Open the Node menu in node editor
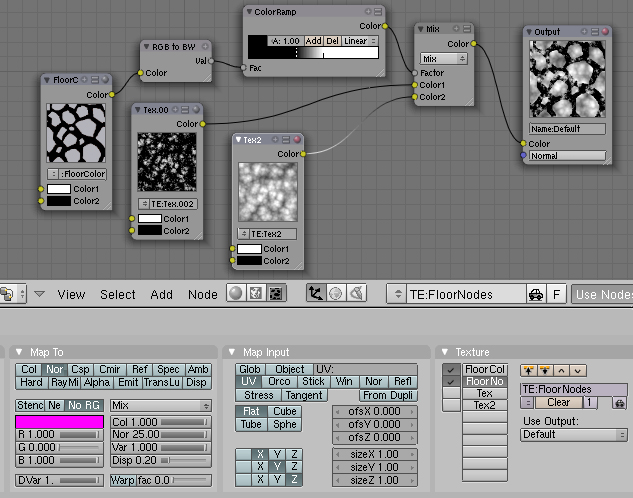 [x=203, y=295]
